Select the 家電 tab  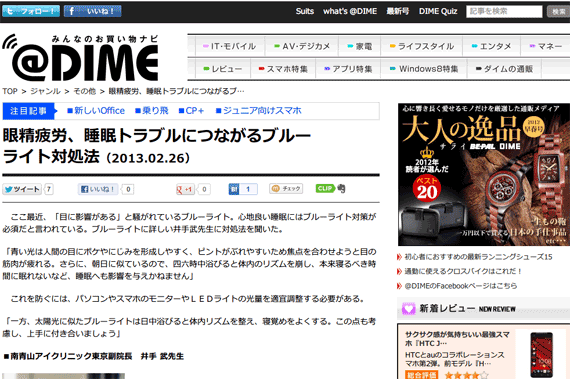click(x=360, y=46)
